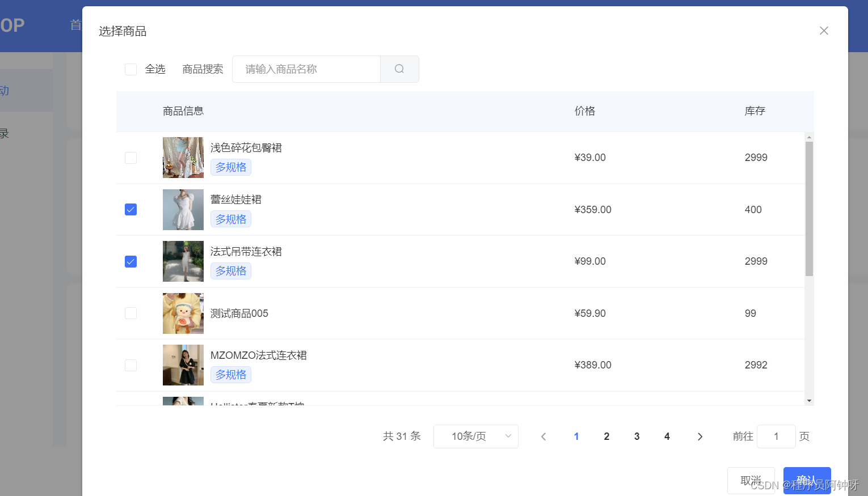
Task: Click the 浅色碎花包臀裙 product thumbnail
Action: pos(183,158)
